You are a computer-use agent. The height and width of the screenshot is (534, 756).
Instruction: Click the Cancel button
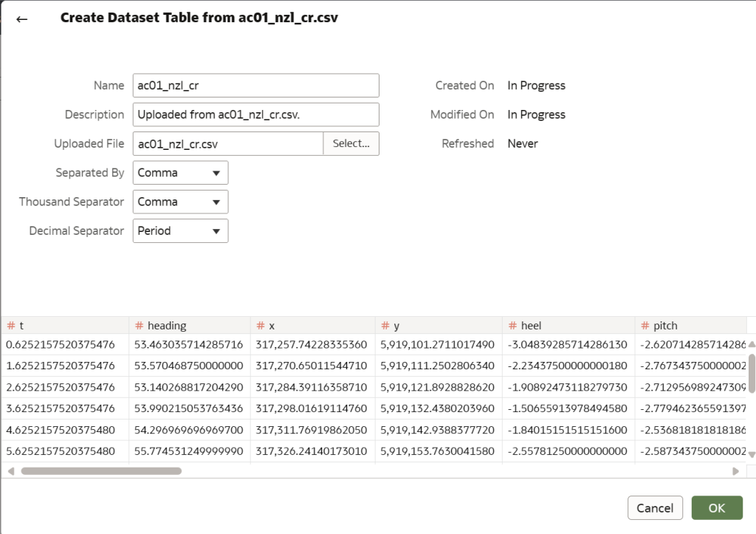(x=655, y=508)
